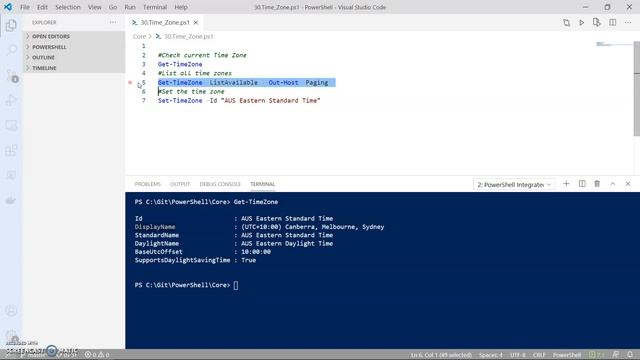
Task: Open editor More Actions ellipsis
Action: pos(628,22)
